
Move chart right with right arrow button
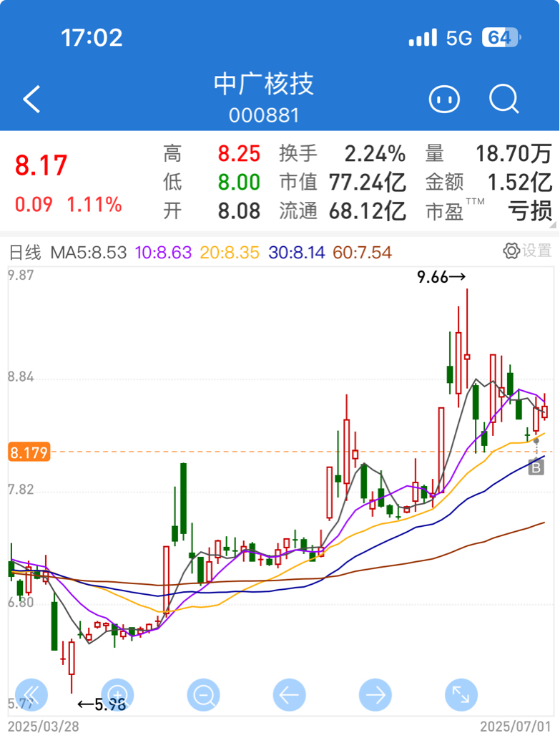click(375, 695)
